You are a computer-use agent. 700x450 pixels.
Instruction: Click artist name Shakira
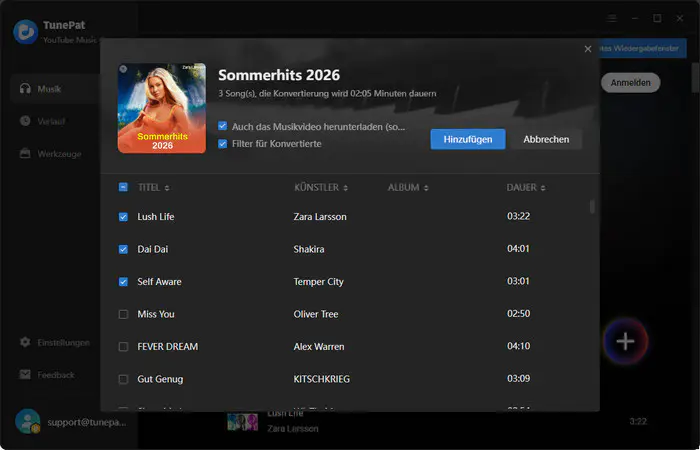309,249
